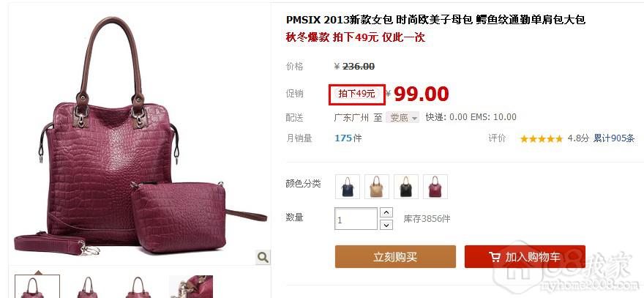The width and height of the screenshot is (644, 298).
Task: Decrease quantity with the down arrow
Action: pyautogui.click(x=386, y=225)
